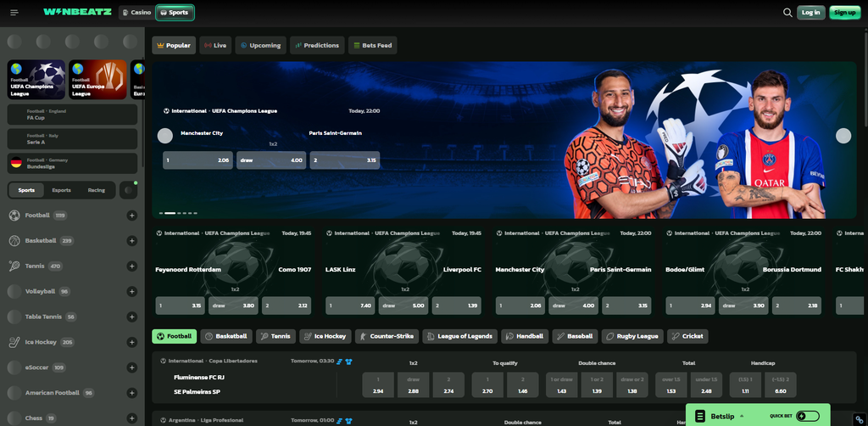The image size is (868, 426).
Task: Filter by League of Legends chip
Action: coord(460,336)
